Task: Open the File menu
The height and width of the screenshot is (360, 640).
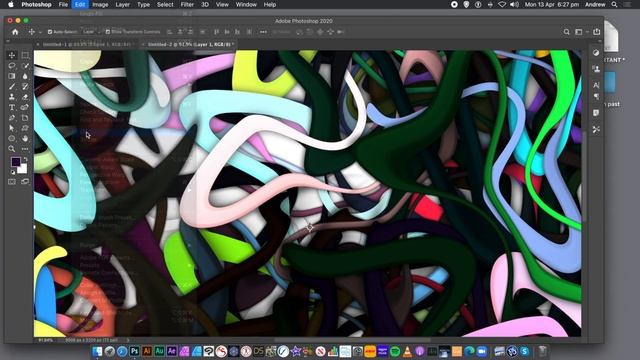Action: coord(63,4)
